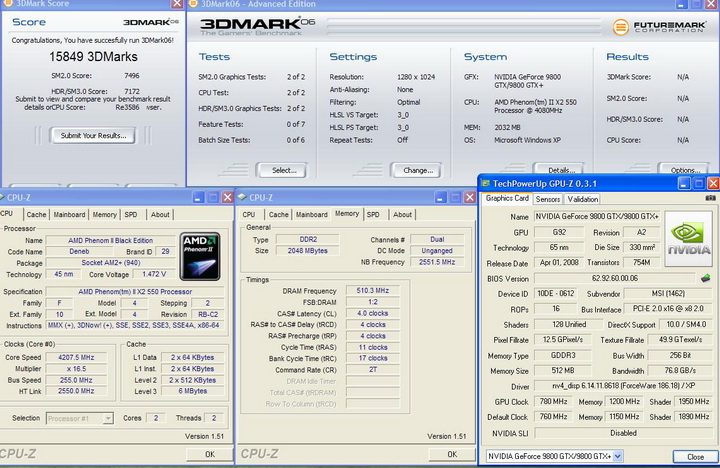Image resolution: width=720 pixels, height=468 pixels.
Task: Switch to the Sensors tab in GPU-Z
Action: [548, 199]
